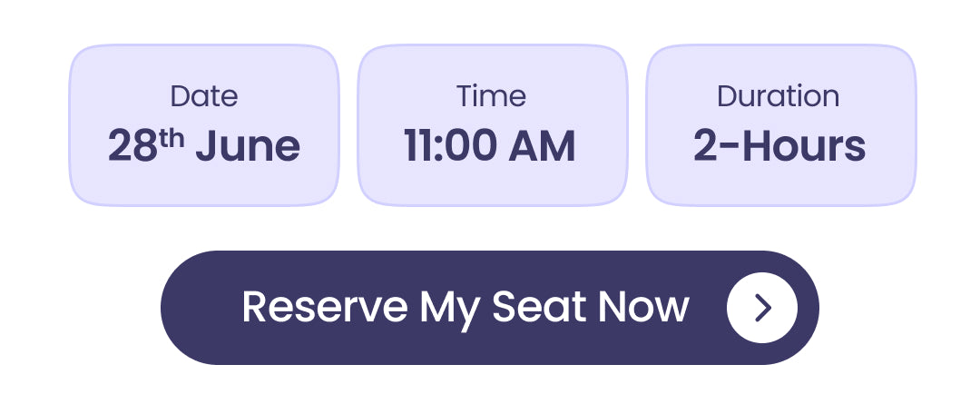
Task: Click the "Reserve My Seat Now" text
Action: click(x=465, y=308)
